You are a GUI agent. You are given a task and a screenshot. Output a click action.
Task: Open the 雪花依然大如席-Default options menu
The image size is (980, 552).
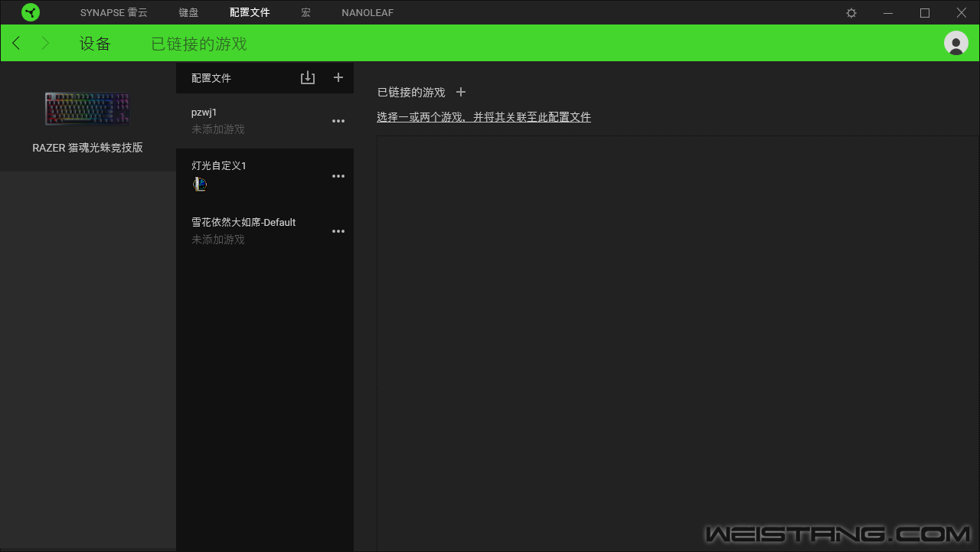point(338,231)
